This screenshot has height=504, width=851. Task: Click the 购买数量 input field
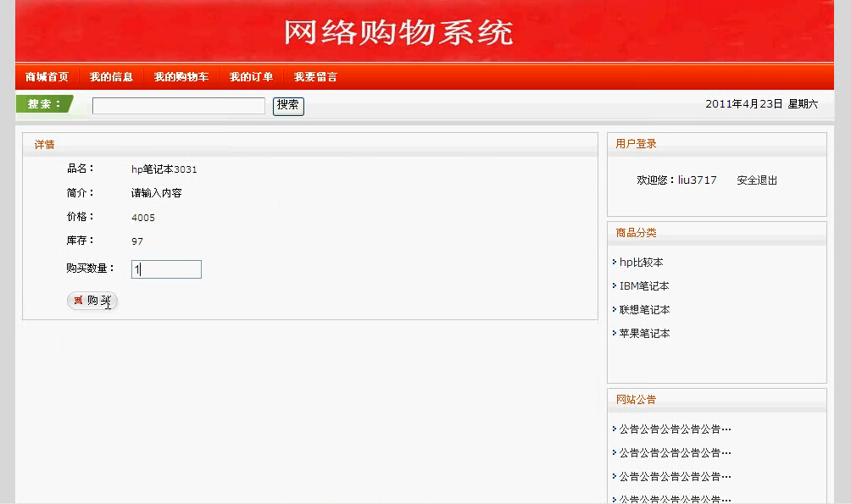166,269
